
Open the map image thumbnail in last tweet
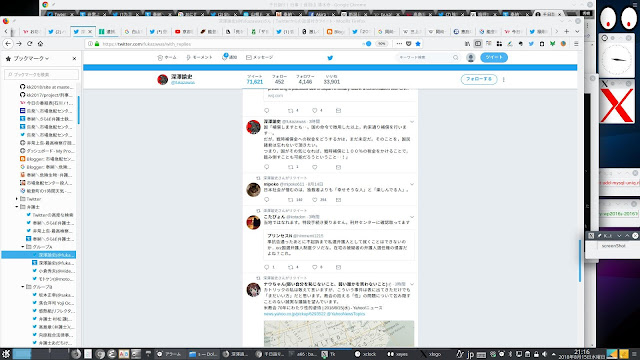coord(339,333)
